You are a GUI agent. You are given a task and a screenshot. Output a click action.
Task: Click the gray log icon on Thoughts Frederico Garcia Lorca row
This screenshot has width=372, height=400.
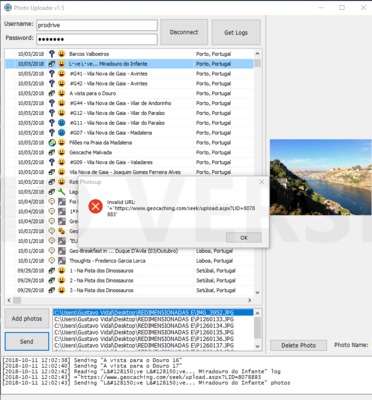point(61,260)
